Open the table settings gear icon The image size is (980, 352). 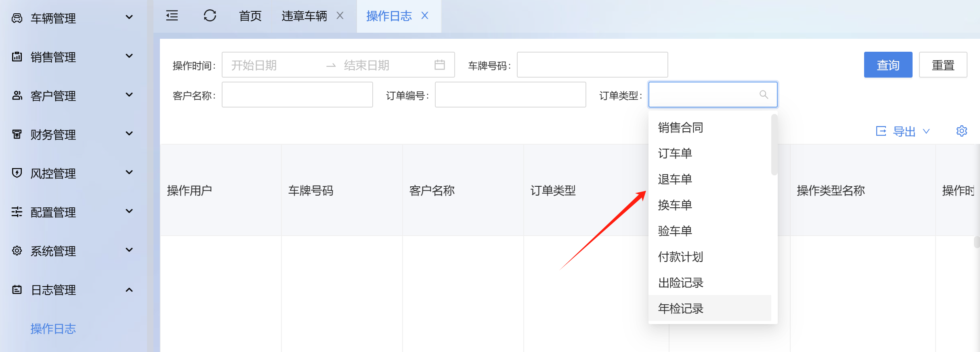click(x=961, y=131)
